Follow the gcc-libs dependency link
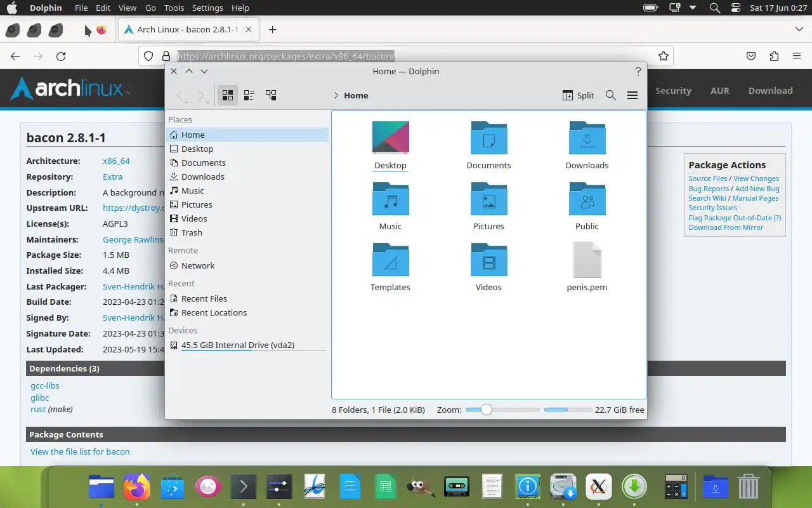This screenshot has height=508, width=812. click(x=44, y=385)
